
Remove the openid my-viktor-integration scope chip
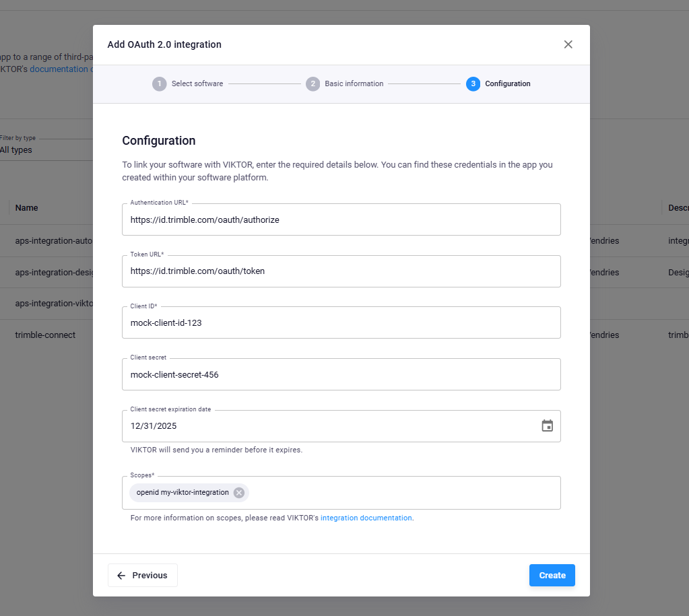pyautogui.click(x=238, y=492)
